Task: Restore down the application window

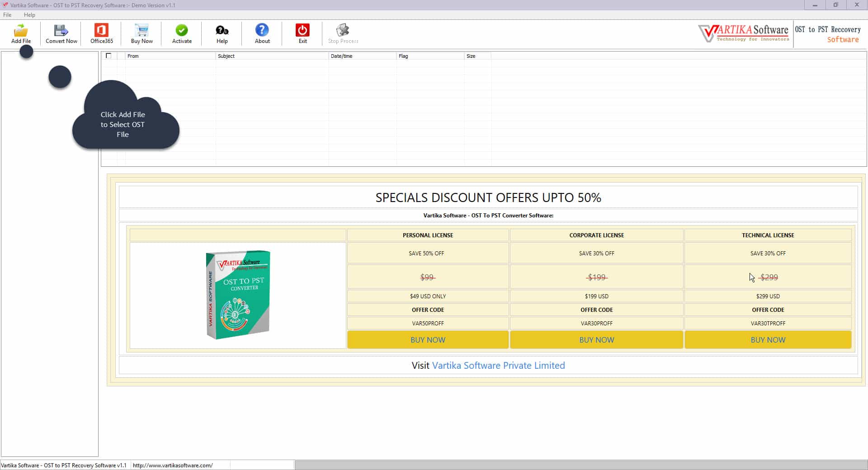Action: click(x=835, y=5)
